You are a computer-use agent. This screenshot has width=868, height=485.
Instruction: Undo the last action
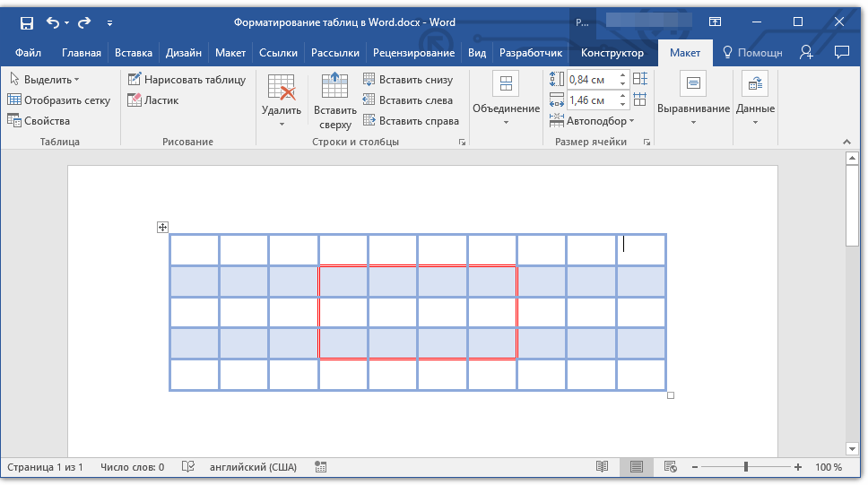tap(53, 22)
